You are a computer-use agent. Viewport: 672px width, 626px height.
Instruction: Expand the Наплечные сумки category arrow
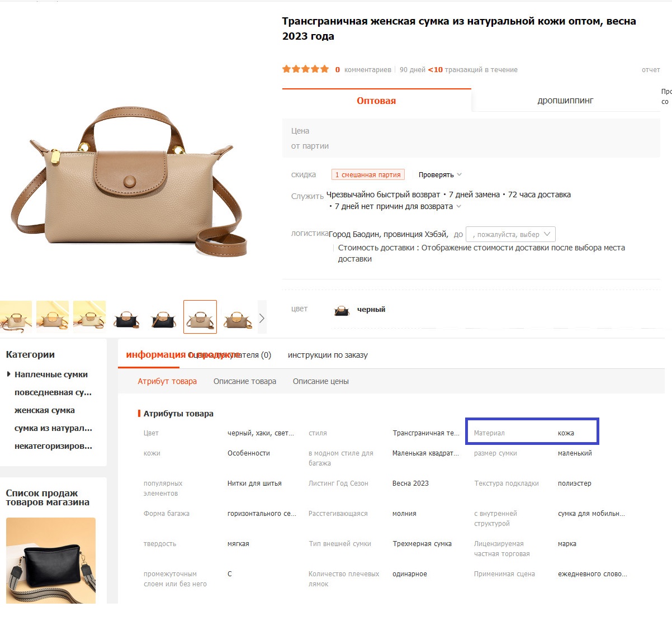click(8, 374)
